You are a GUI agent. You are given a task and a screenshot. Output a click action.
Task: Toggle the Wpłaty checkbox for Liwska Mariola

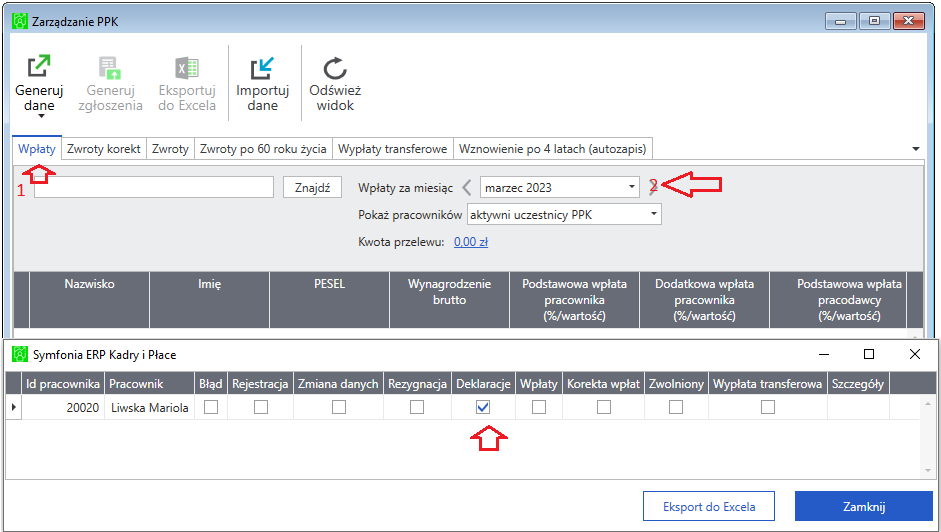point(539,407)
